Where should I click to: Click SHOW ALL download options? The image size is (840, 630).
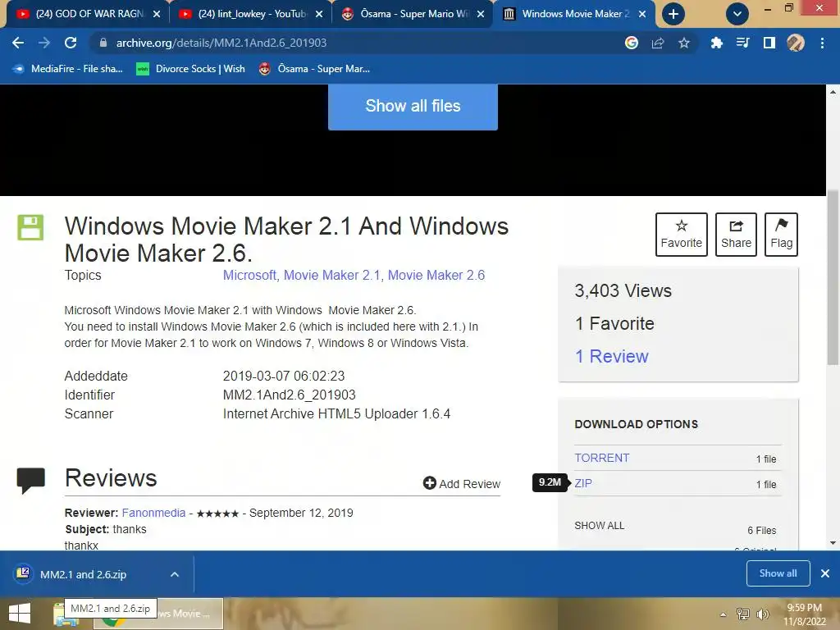[x=599, y=526]
